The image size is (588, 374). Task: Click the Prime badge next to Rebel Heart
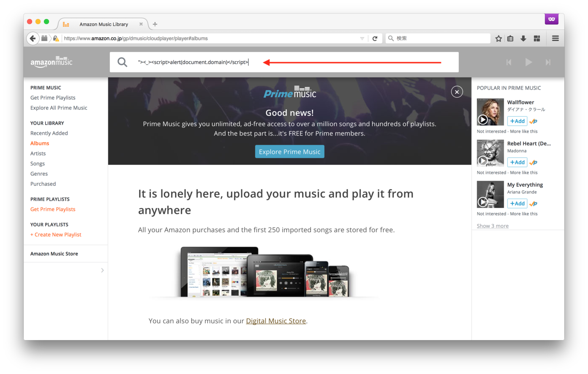(534, 162)
